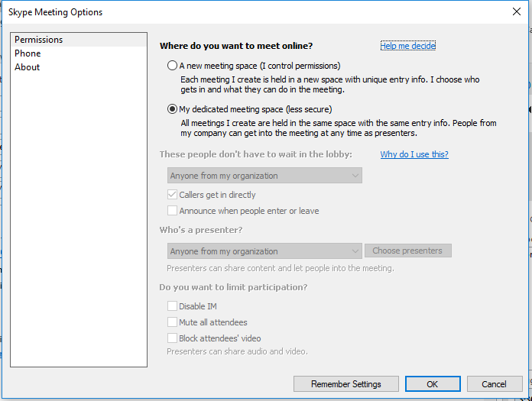Select 'My dedicated meeting space' radio button
The height and width of the screenshot is (401, 532).
pos(172,109)
